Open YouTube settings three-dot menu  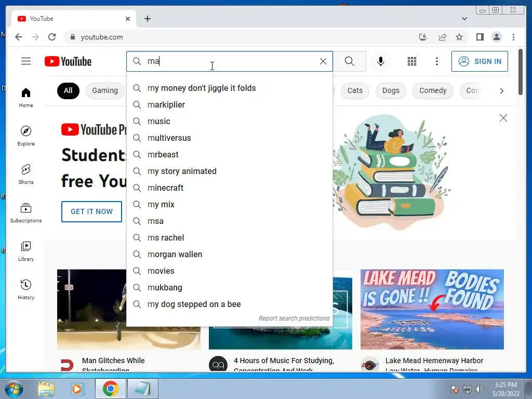point(436,61)
